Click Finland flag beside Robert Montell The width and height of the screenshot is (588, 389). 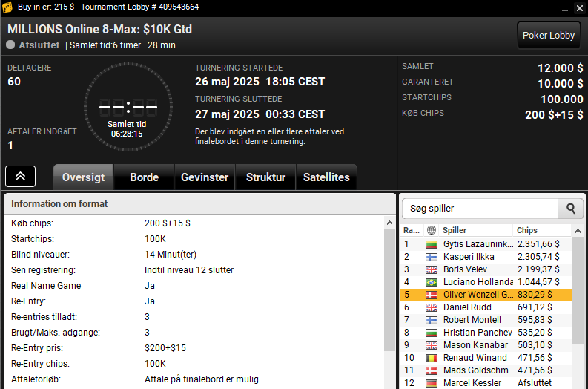(432, 320)
